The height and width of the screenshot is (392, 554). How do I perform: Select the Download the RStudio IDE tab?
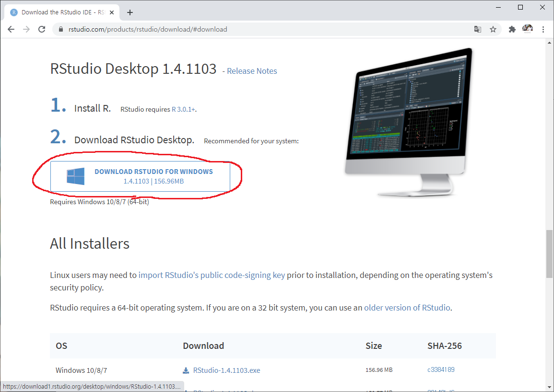[62, 12]
